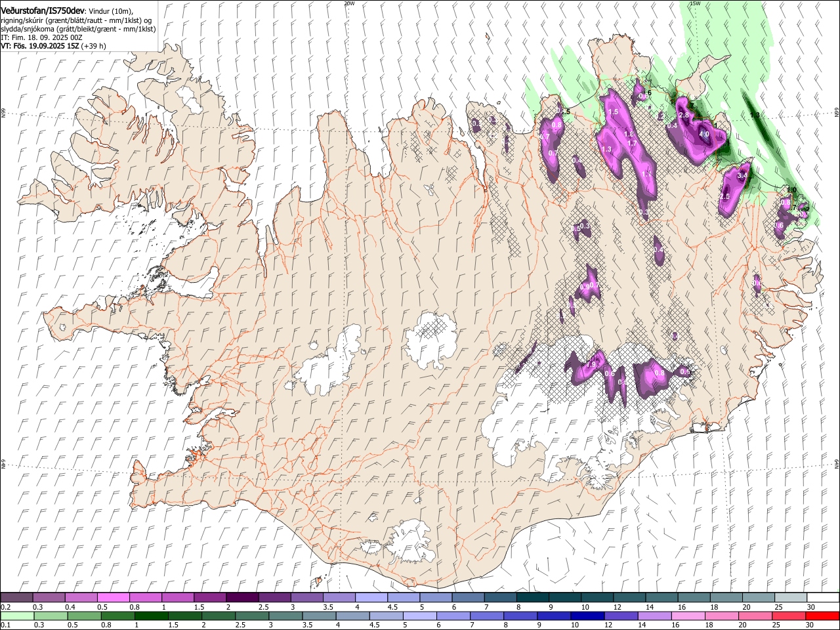
Task: Click the 2.5 precipitation value on the map
Action: 724,197
